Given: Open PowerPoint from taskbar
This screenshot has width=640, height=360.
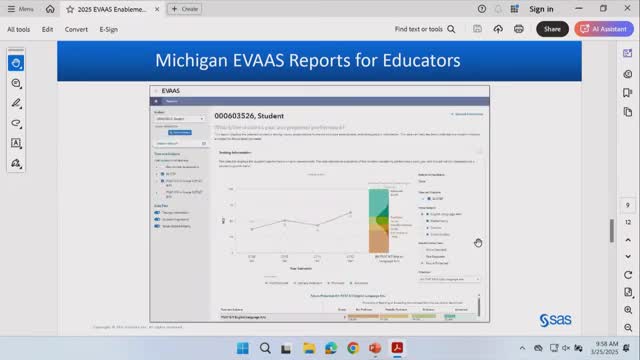Looking at the screenshot, I should (375, 348).
